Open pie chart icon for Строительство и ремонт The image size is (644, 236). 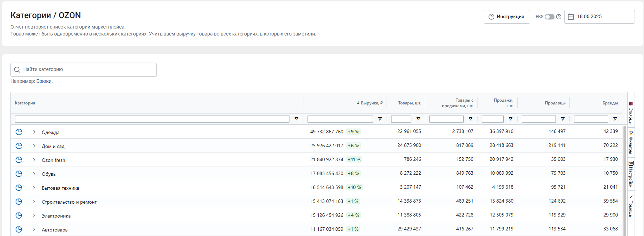(x=19, y=201)
